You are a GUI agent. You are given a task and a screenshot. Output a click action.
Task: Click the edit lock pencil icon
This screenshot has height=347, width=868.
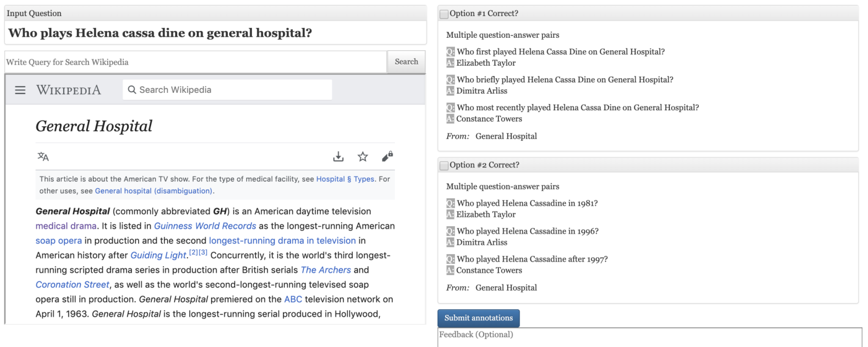coord(388,157)
